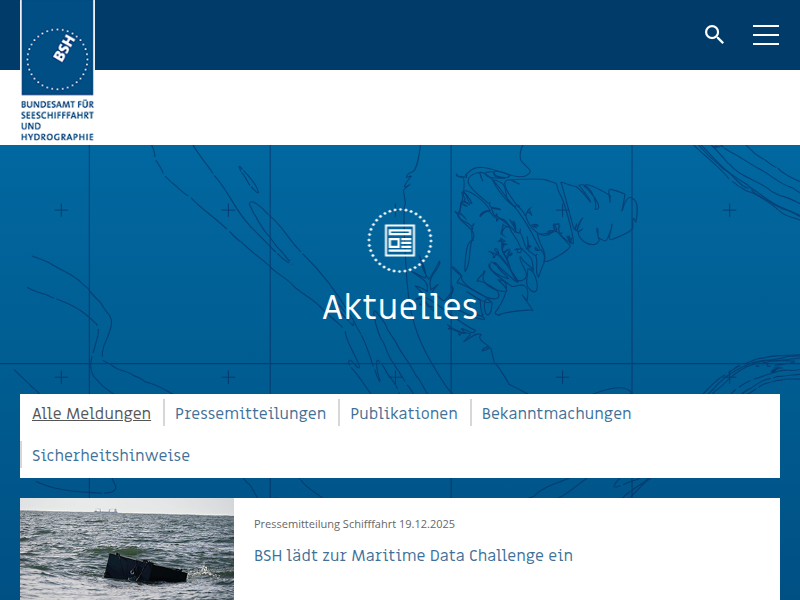Image resolution: width=800 pixels, height=600 pixels.
Task: Switch to the Pressemitteilungen tab
Action: [x=250, y=413]
